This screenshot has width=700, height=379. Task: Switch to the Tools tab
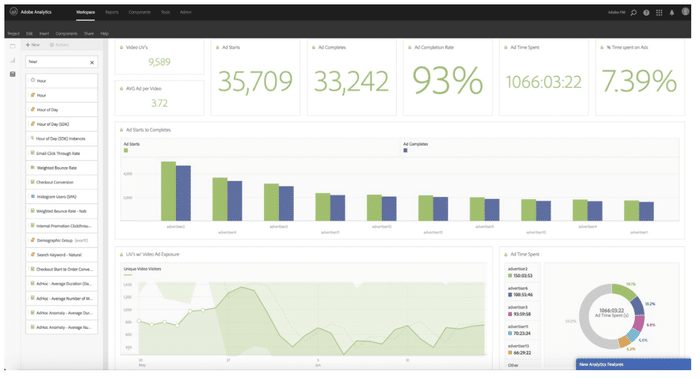coord(165,12)
